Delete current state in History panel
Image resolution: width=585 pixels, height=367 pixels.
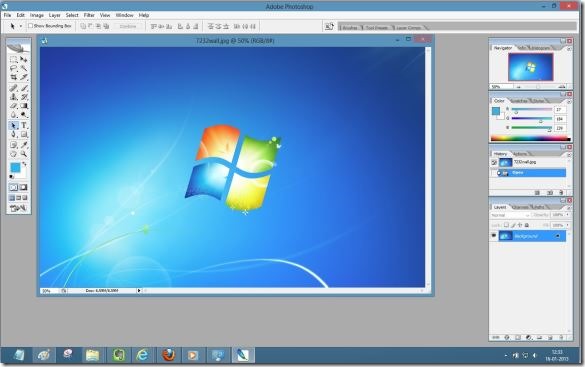[x=561, y=193]
